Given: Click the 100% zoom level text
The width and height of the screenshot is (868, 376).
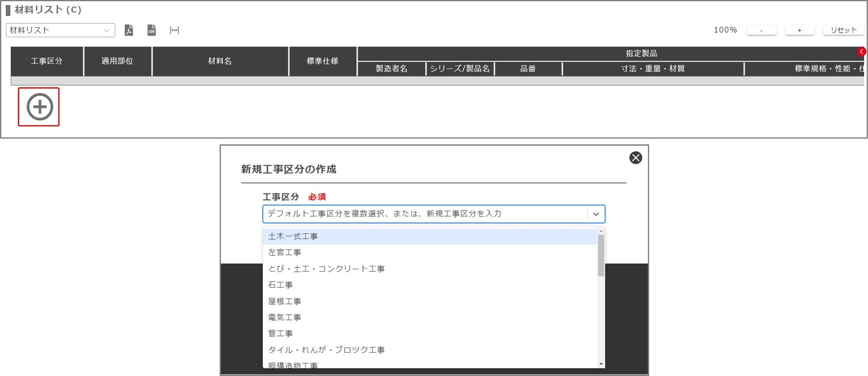Looking at the screenshot, I should click(x=725, y=30).
